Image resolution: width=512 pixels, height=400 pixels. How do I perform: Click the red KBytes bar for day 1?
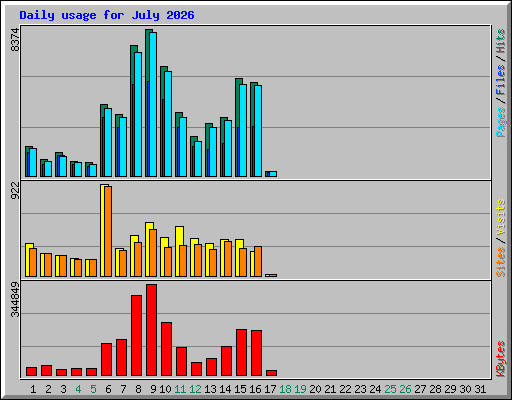31,371
